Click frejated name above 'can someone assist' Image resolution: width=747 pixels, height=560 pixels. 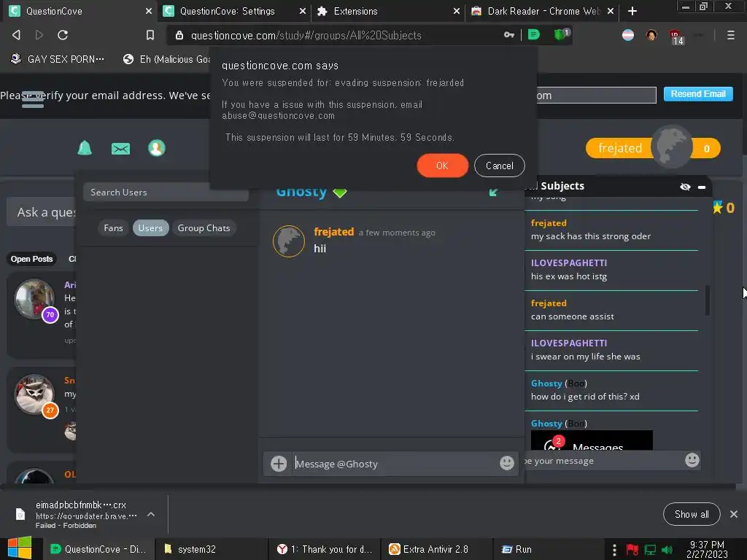click(x=549, y=303)
